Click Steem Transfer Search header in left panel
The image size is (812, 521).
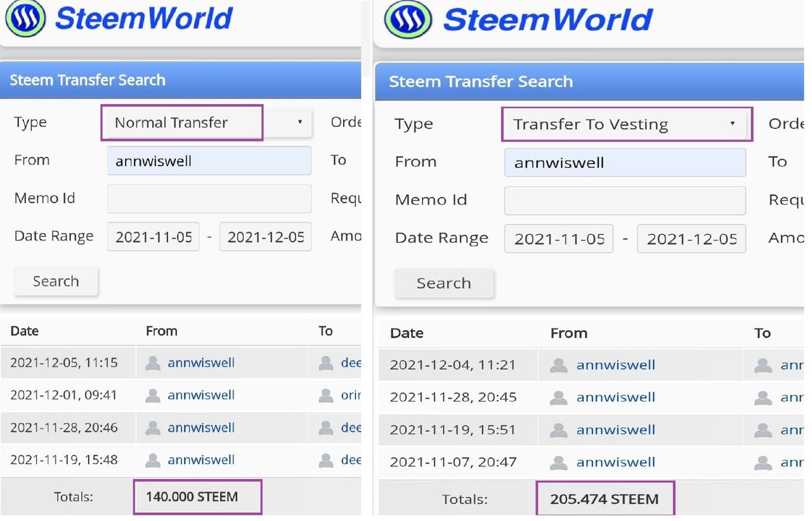pos(88,80)
